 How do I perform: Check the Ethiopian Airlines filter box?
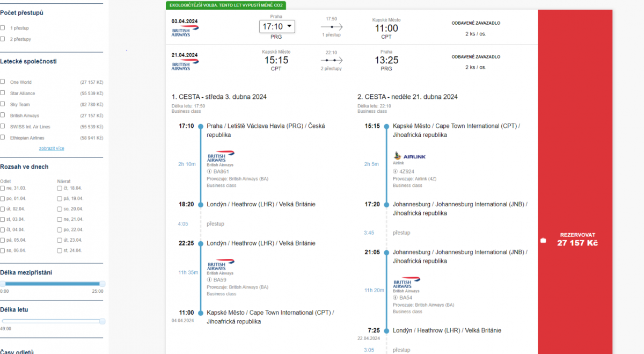(3, 138)
